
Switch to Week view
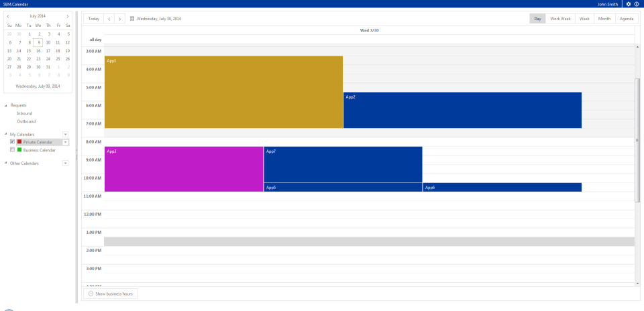click(584, 19)
